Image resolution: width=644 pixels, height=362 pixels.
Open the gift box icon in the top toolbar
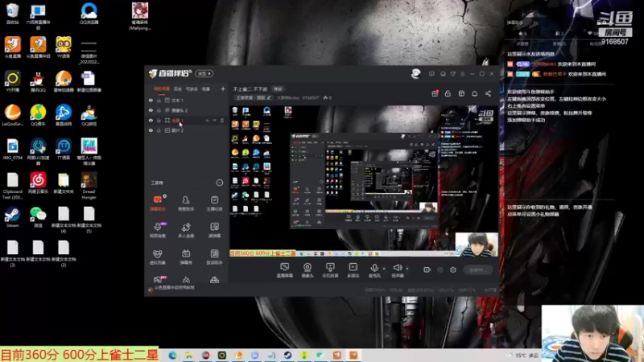pyautogui.click(x=435, y=93)
